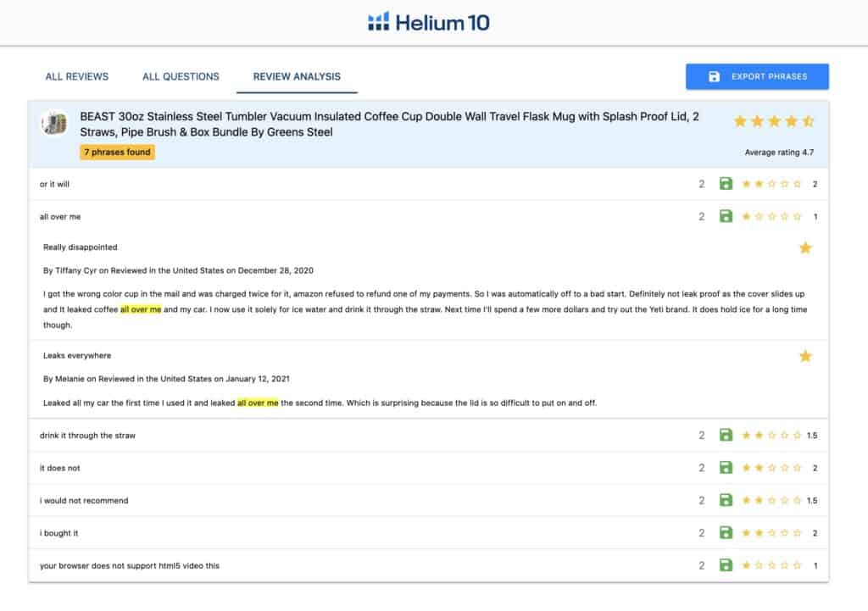
Task: Save the 'all over me' phrase
Action: (x=726, y=216)
